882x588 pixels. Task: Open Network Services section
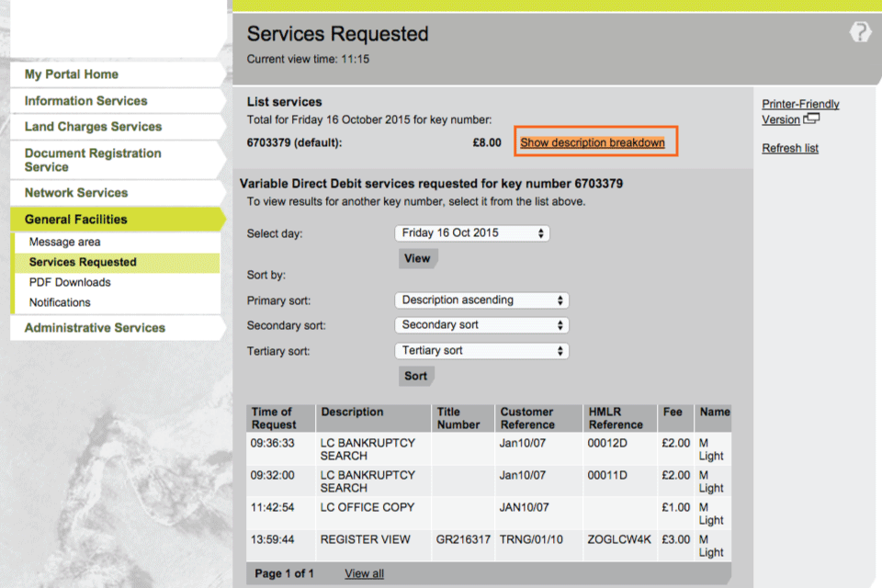[x=76, y=193]
